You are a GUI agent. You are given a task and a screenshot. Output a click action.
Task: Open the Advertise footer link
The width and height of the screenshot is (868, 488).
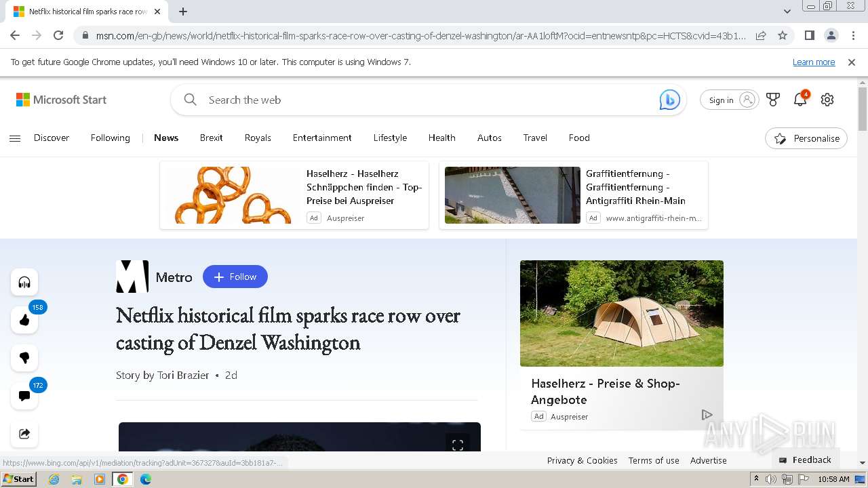tap(709, 460)
